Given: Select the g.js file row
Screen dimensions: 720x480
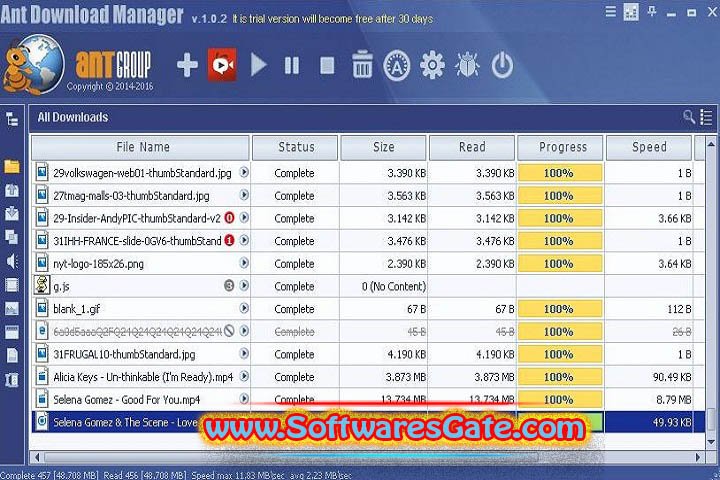Looking at the screenshot, I should pos(368,286).
